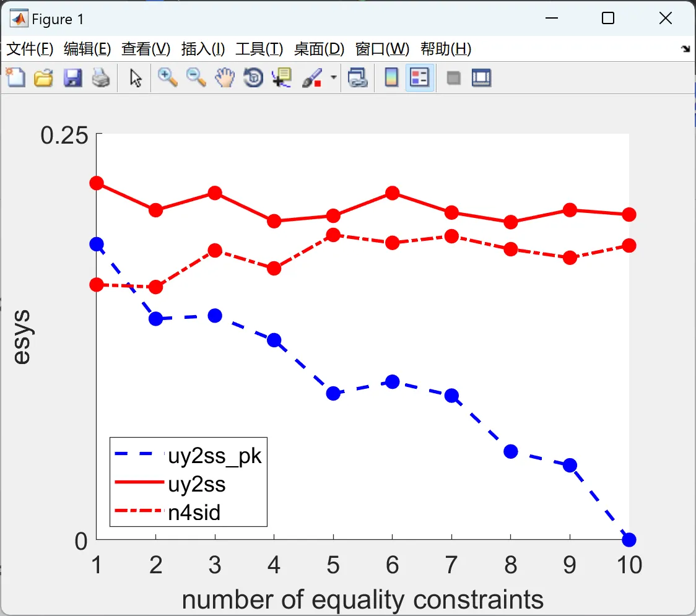This screenshot has width=696, height=616.
Task: Activate the Zoom Out magnifier
Action: (196, 77)
